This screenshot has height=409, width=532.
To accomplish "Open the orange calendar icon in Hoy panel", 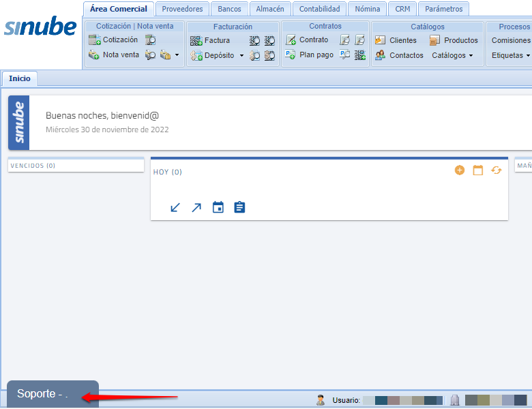I will (478, 170).
